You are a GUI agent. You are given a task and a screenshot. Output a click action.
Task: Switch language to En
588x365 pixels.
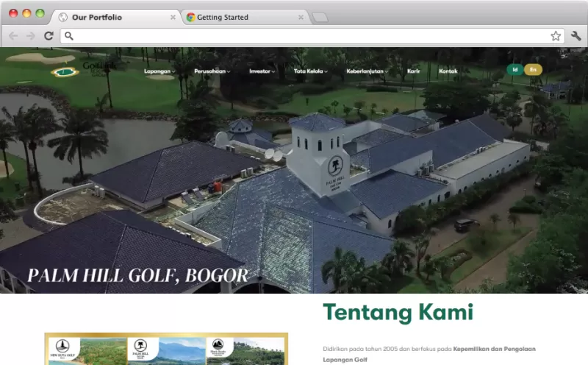[533, 69]
